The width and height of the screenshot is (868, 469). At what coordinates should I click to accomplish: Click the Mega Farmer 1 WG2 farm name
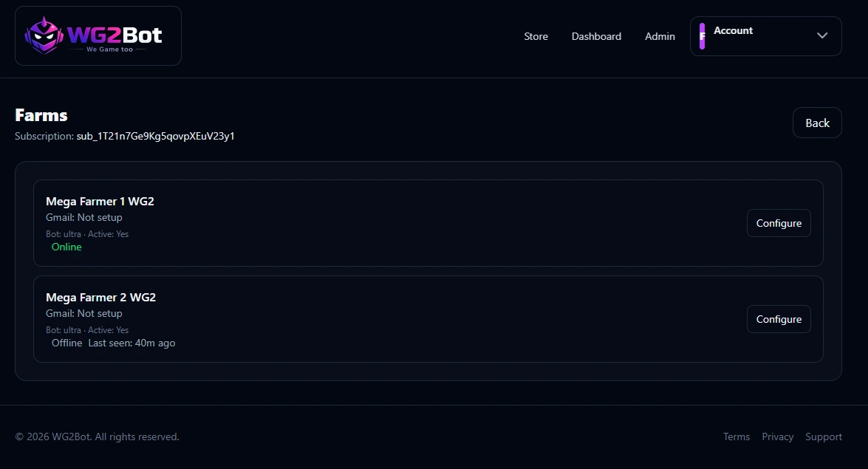click(x=100, y=201)
